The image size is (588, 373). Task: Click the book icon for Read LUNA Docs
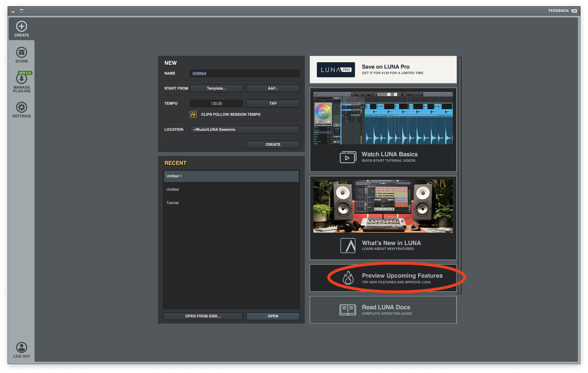pyautogui.click(x=347, y=310)
